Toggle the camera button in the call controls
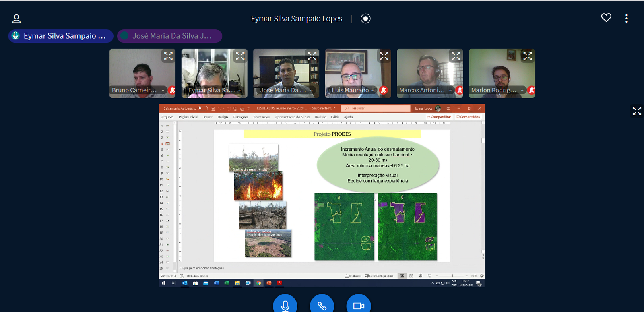The width and height of the screenshot is (644, 312). click(359, 305)
